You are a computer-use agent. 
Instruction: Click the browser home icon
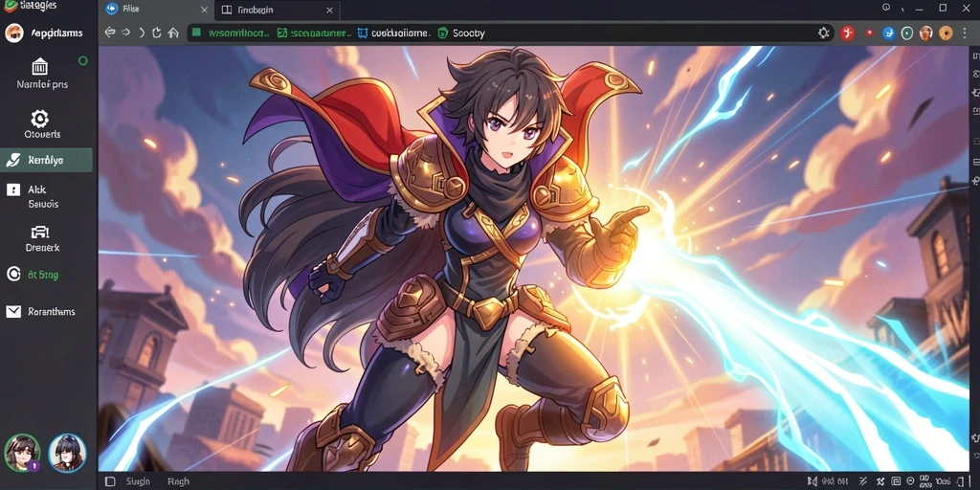click(x=174, y=33)
